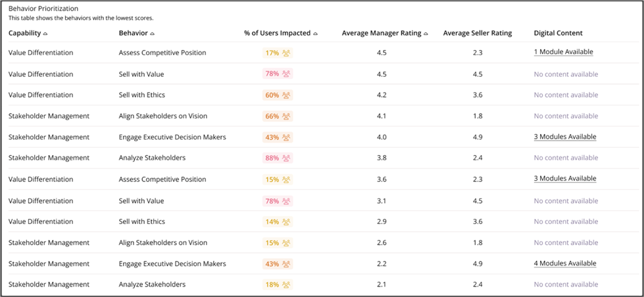
Task: Click the sort arrow icon next to Capability
Action: 45,34
